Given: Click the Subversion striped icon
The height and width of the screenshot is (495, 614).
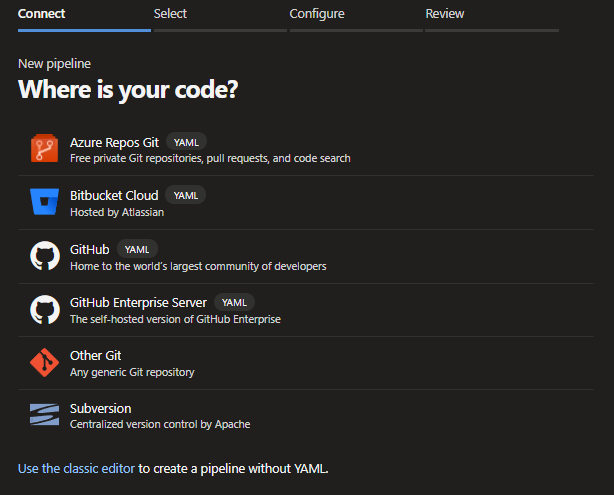Looking at the screenshot, I should coord(45,415).
